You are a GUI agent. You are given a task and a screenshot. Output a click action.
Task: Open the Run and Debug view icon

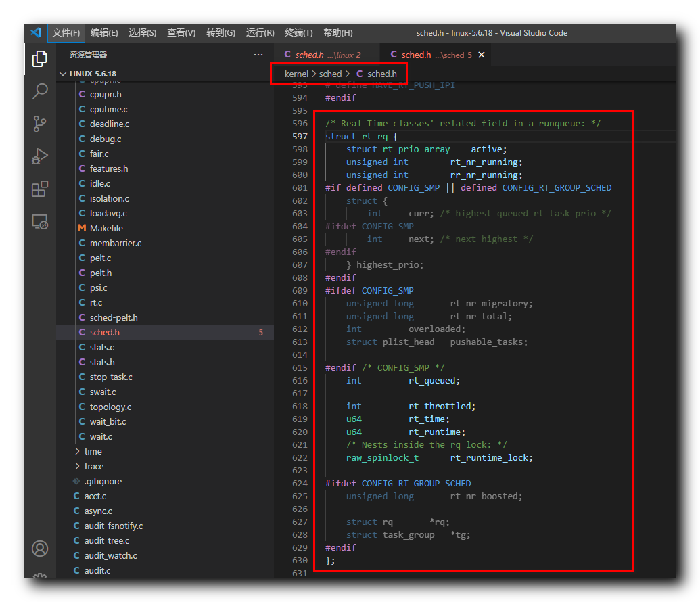40,156
